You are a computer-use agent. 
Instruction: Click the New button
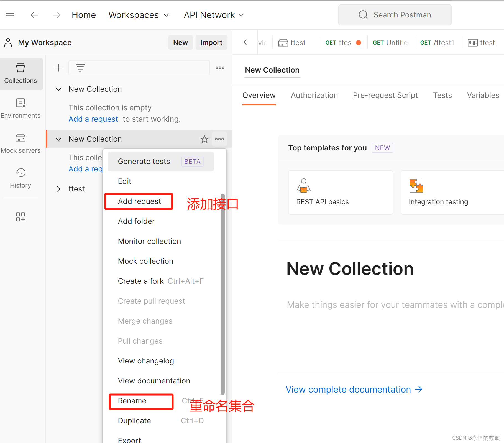point(180,42)
